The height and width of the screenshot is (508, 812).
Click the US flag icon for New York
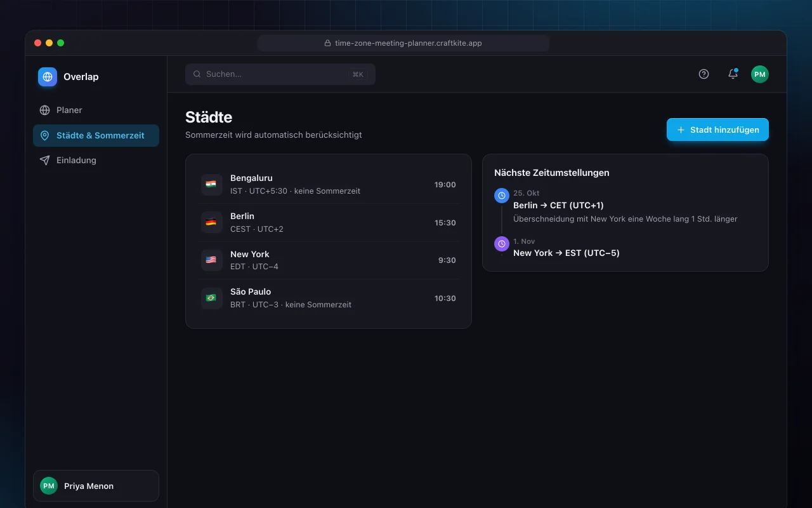tap(211, 260)
